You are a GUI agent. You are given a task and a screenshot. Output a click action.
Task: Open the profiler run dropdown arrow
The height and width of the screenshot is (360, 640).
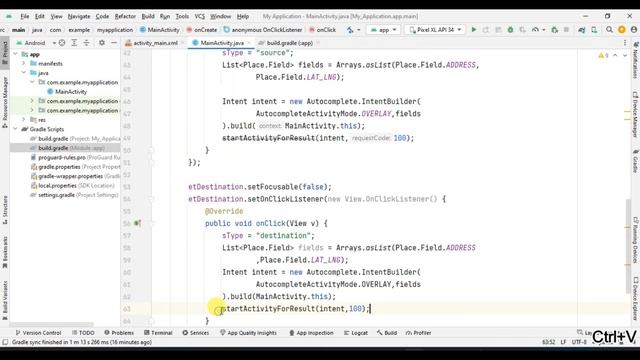point(544,30)
